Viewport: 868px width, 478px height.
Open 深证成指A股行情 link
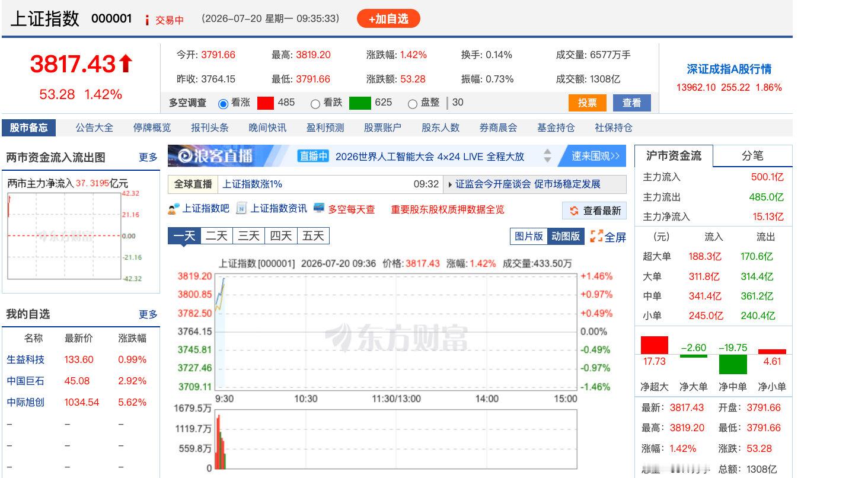(x=729, y=69)
